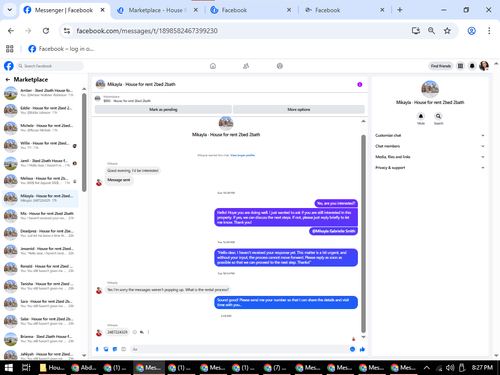The image size is (500, 375).
Task: Open the Groups icon in top navigation
Action: [280, 66]
